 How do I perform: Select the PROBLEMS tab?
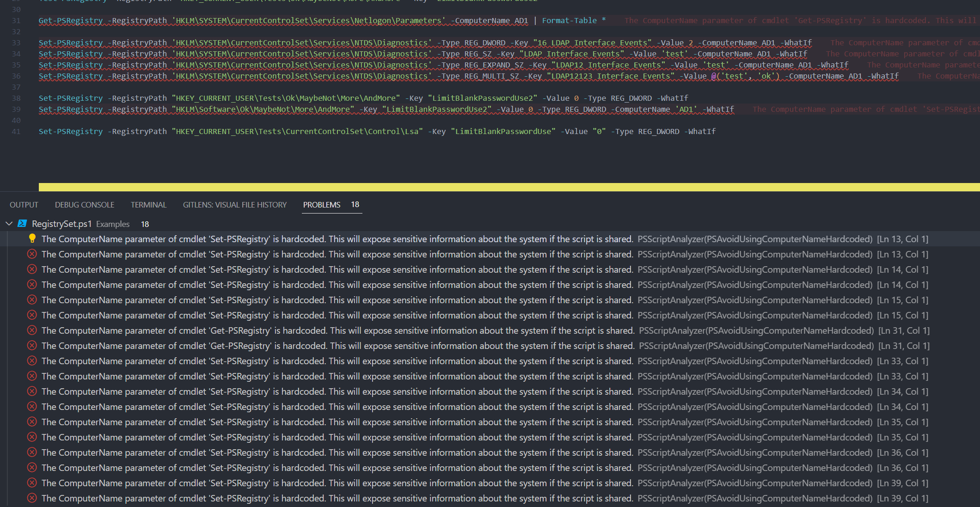point(322,204)
